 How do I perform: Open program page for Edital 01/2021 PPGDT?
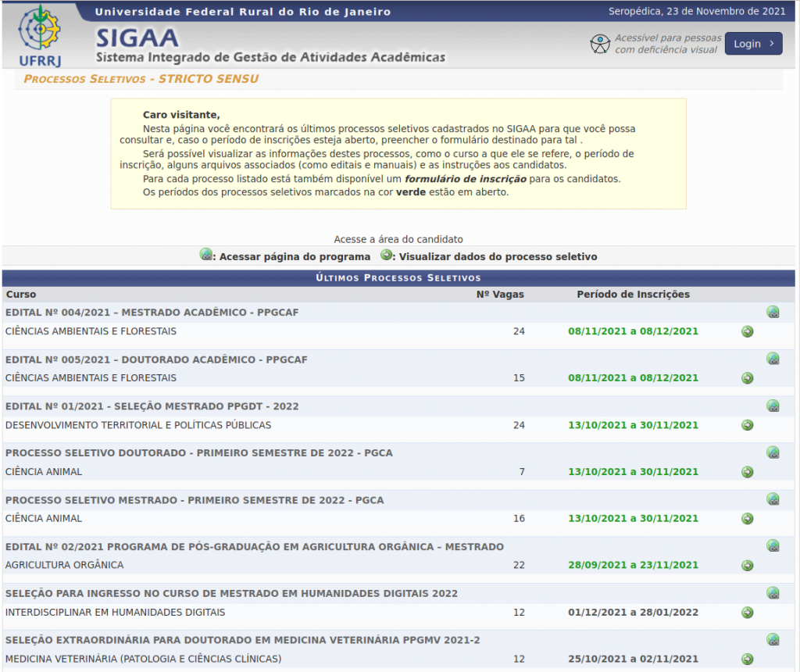pos(773,406)
